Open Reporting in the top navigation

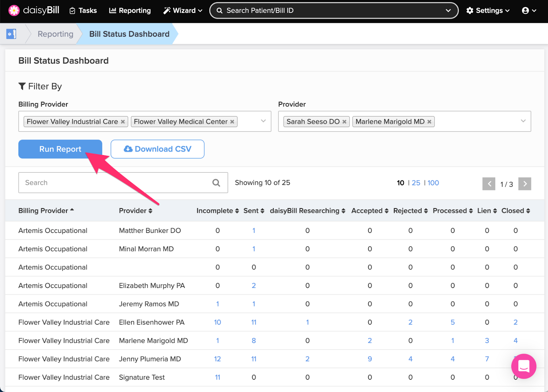click(x=130, y=11)
